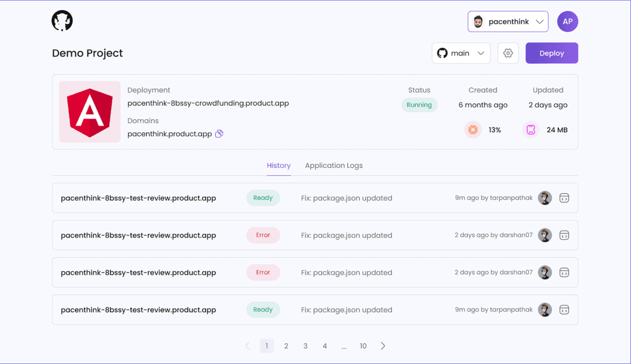Select page 1 in pagination

(267, 346)
